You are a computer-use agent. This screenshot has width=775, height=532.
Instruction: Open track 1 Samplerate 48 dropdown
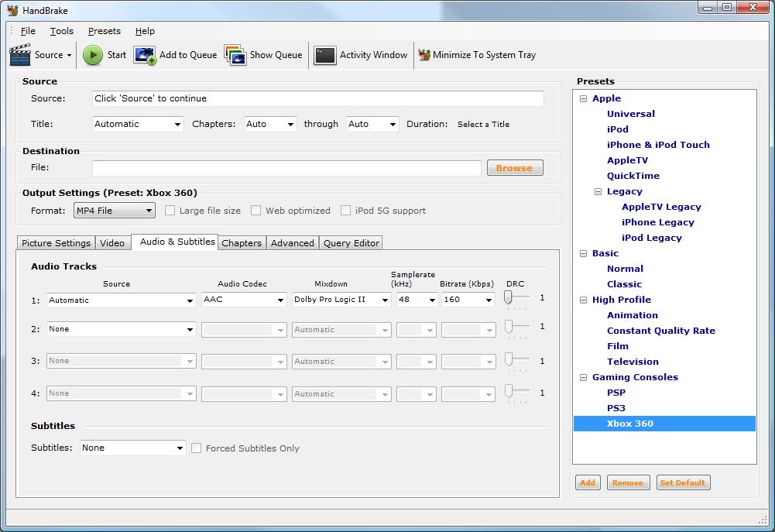pyautogui.click(x=417, y=300)
